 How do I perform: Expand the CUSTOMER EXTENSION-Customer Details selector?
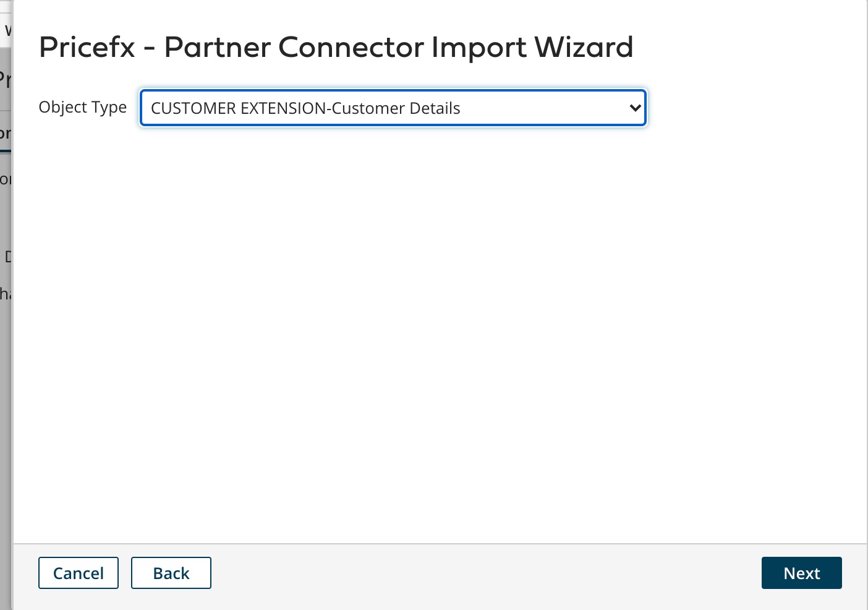pyautogui.click(x=393, y=108)
